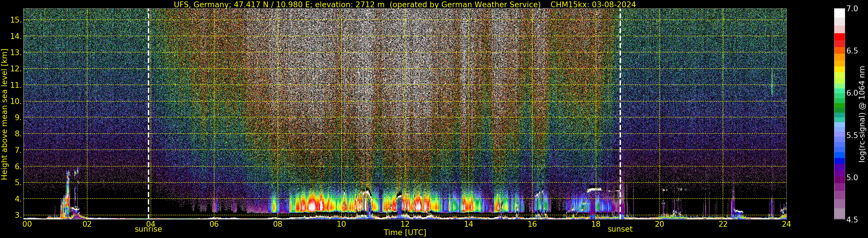Click the '4.' height axis tick label
This screenshot has height=238, width=868.
pos(18,199)
